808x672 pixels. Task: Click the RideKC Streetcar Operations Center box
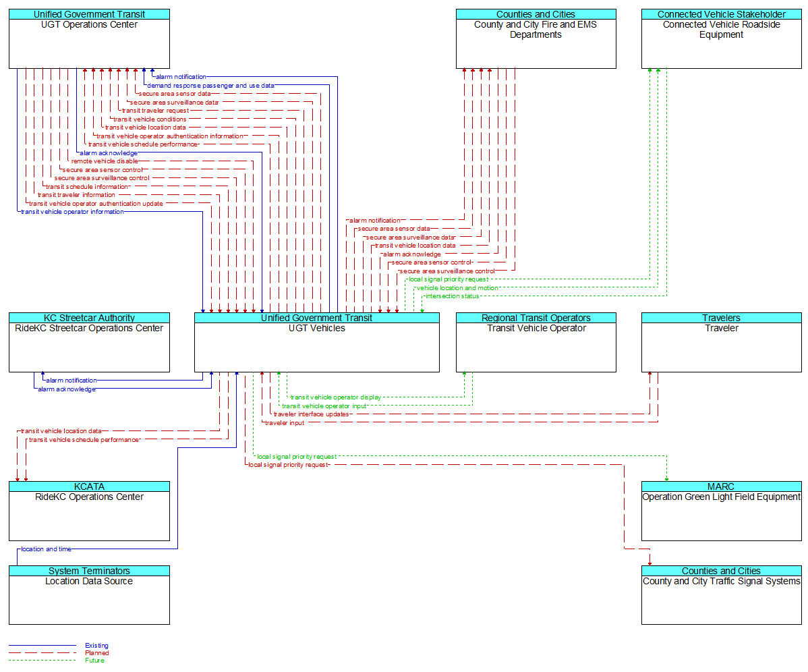[89, 342]
